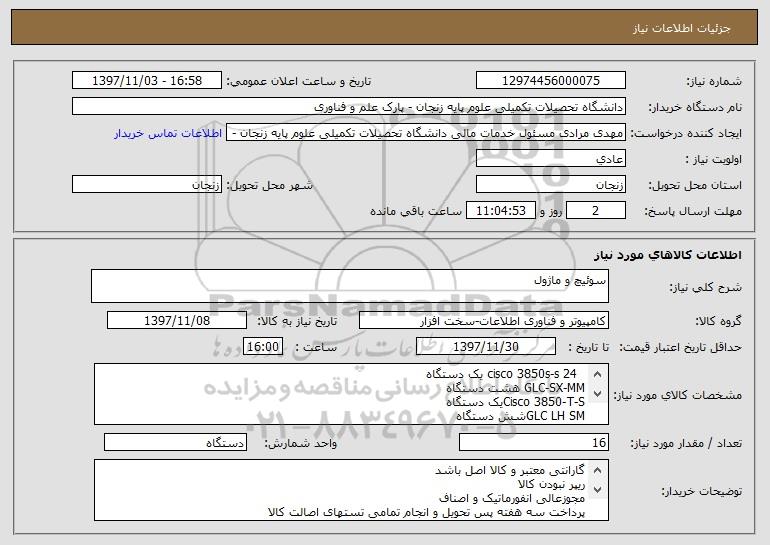Click the تاریخ نیاز به کالا field 1397/11/08
This screenshot has width=770, height=545.
177,321
